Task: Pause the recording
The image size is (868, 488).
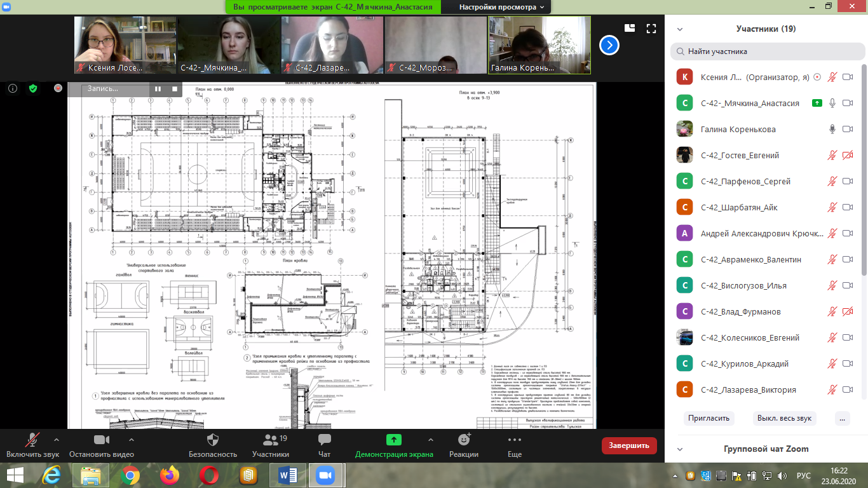Action: click(158, 89)
